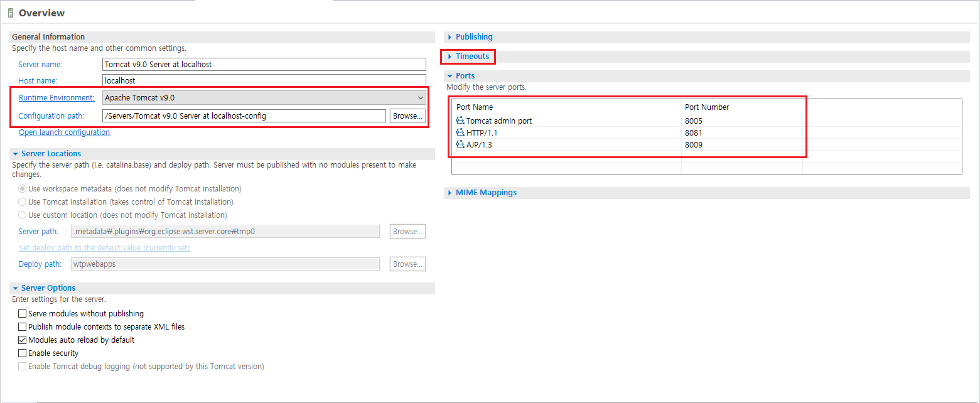Viewport: 980px width, 403px height.
Task: Collapse the Server Options section
Action: tap(15, 288)
